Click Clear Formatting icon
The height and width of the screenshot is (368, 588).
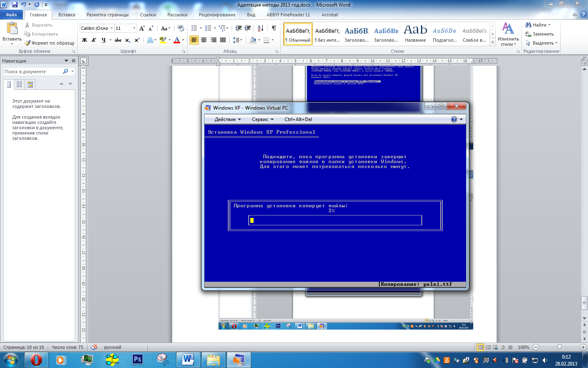coord(181,28)
